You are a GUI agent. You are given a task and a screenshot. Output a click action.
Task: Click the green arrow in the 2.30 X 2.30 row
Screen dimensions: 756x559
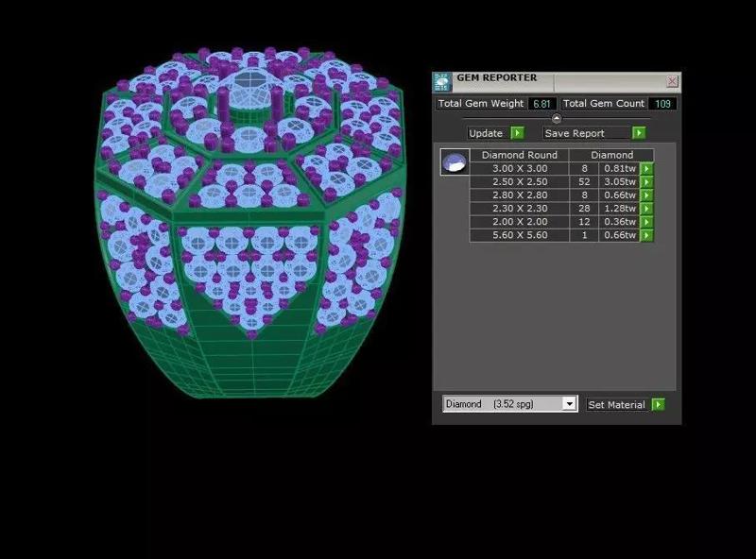[x=646, y=209]
